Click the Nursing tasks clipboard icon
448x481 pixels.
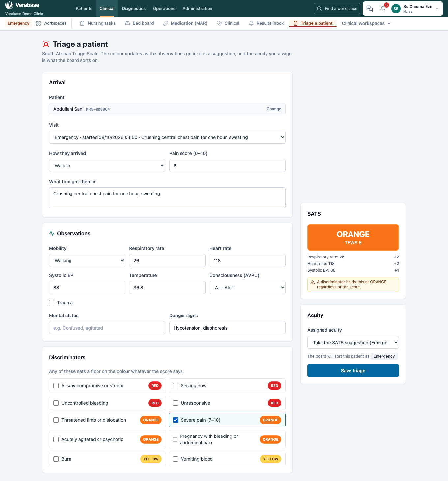click(x=82, y=23)
